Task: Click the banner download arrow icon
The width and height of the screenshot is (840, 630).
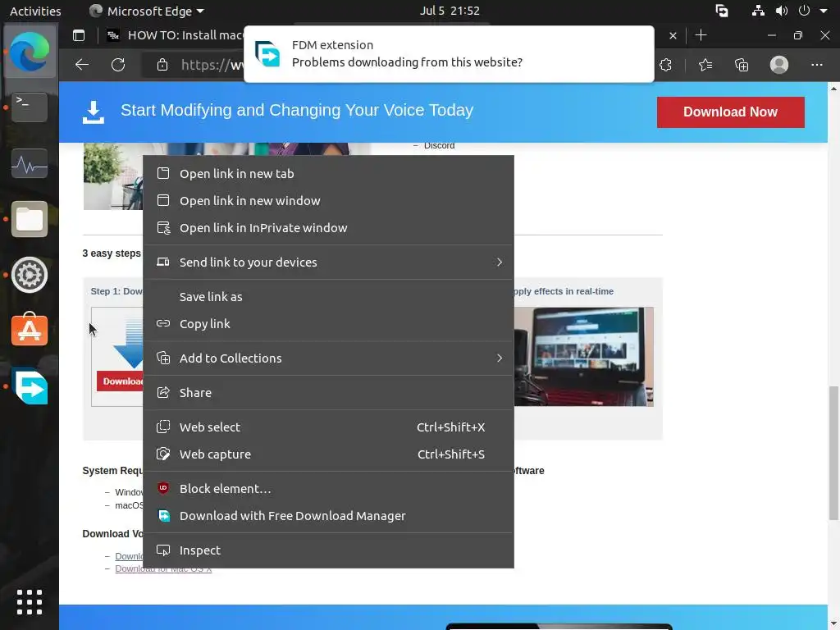Action: (x=94, y=112)
